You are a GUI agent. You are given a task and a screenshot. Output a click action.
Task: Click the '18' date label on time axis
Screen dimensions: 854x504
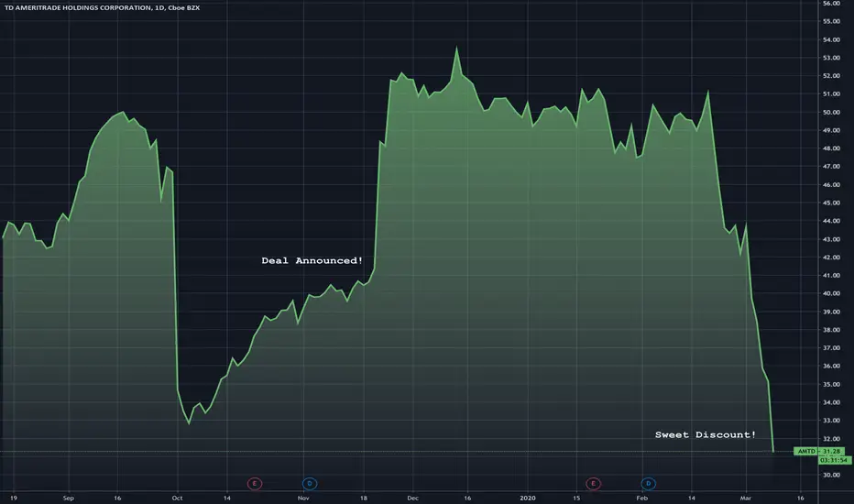pyautogui.click(x=363, y=498)
